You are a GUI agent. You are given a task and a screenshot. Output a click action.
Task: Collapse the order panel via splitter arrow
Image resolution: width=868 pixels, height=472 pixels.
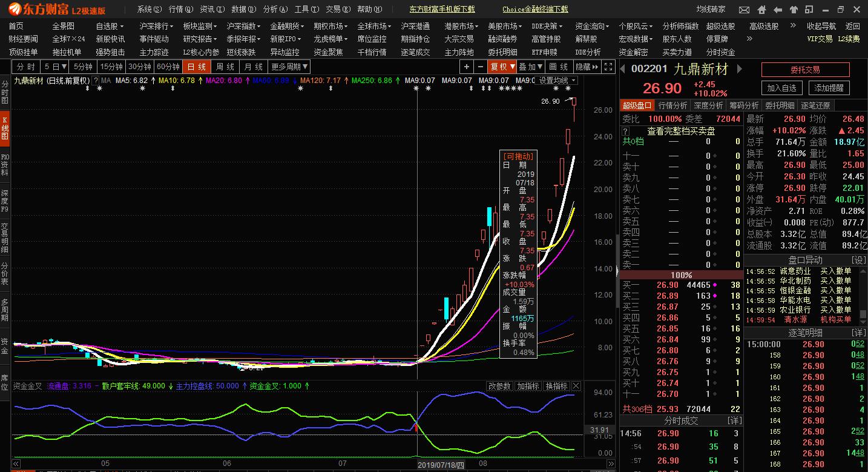pyautogui.click(x=617, y=270)
